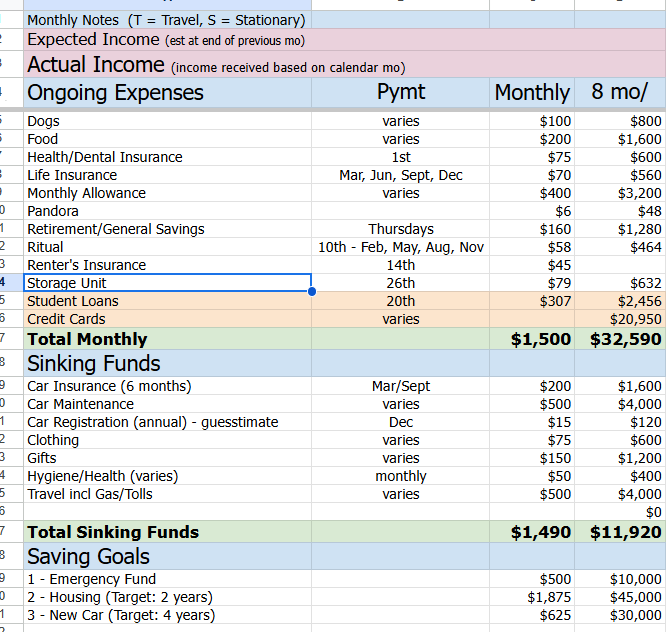Screen dimensions: 666x632
Task: Click the Total Monthly label cell
Action: pyautogui.click(x=167, y=339)
